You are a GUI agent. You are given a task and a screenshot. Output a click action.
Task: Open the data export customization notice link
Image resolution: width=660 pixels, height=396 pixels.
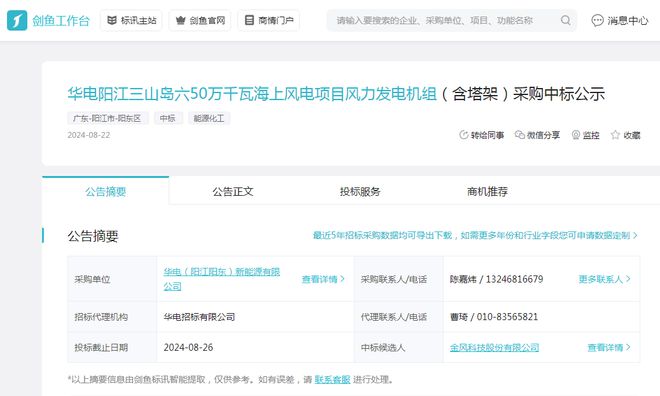(475, 235)
